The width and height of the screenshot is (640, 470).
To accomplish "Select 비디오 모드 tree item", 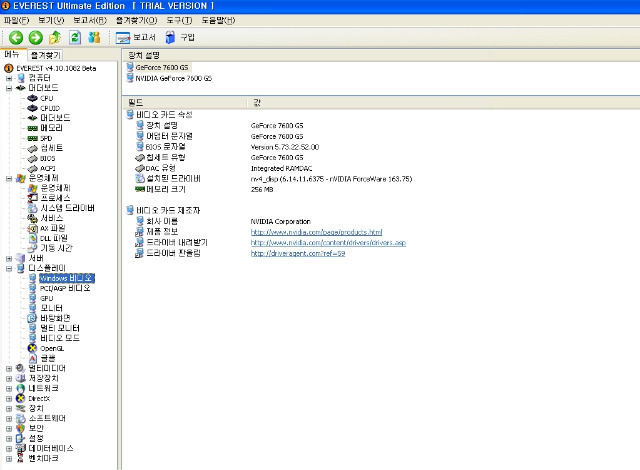I will pyautogui.click(x=60, y=338).
